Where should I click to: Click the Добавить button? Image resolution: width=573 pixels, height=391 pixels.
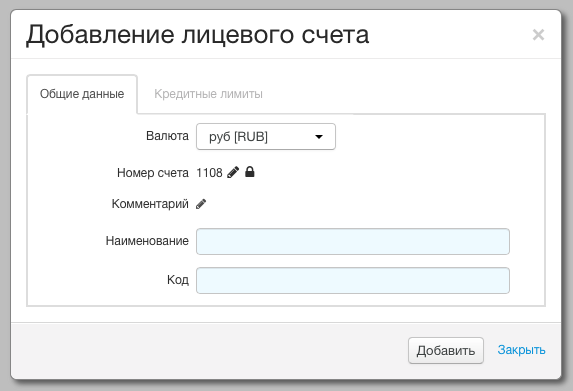click(x=446, y=350)
